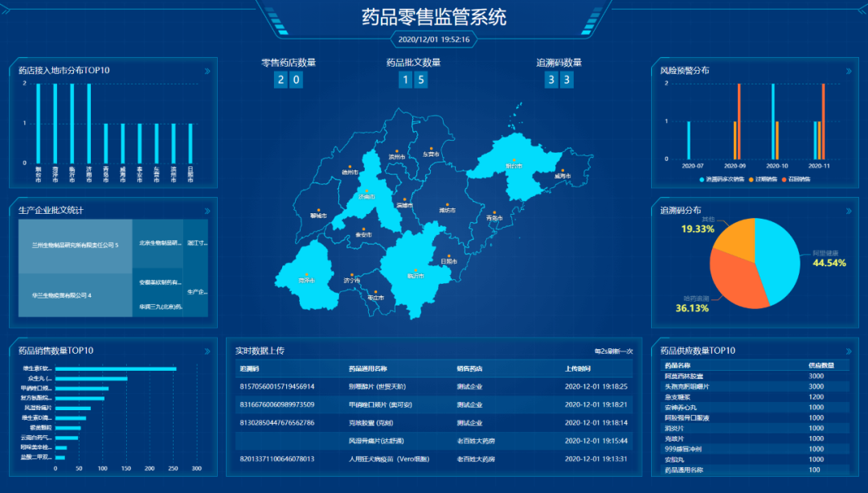Click the 药品供应数量TOP10 panel chevron icon

tap(850, 351)
